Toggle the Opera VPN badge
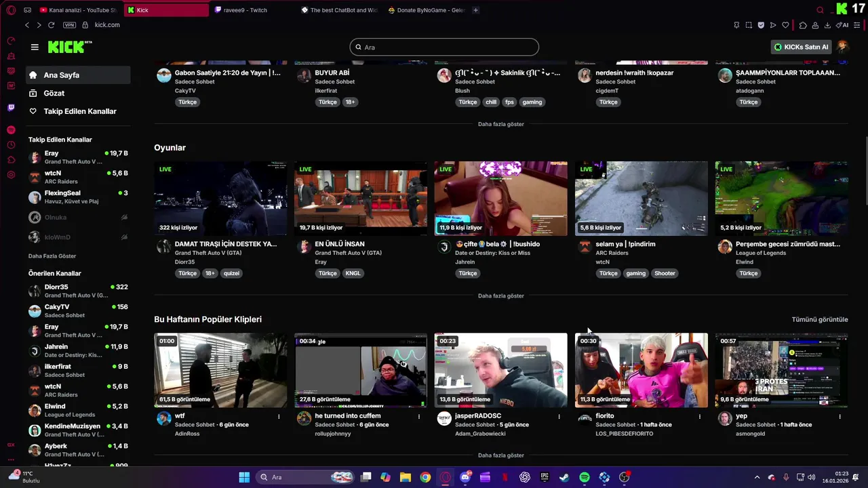The image size is (868, 488). pos(69,25)
